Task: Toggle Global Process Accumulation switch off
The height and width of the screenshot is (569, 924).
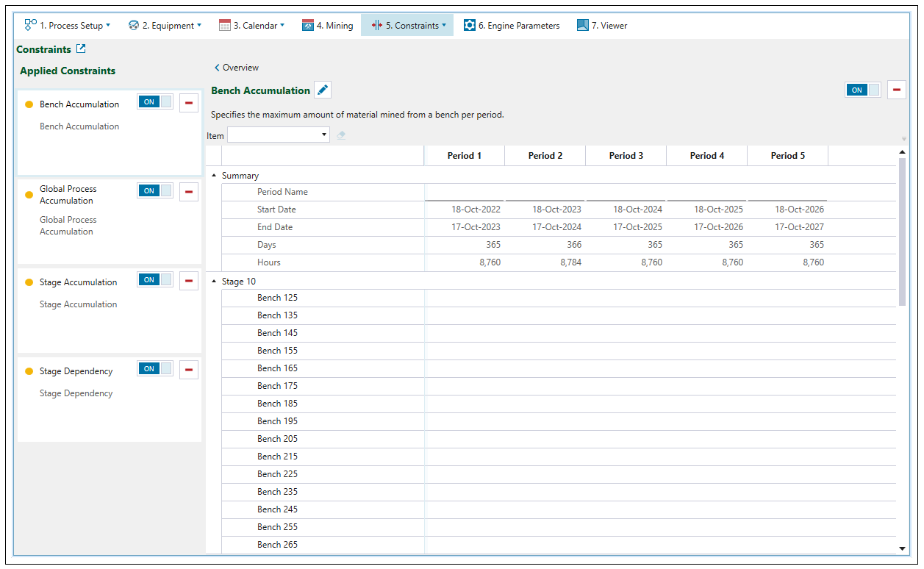Action: [x=155, y=191]
